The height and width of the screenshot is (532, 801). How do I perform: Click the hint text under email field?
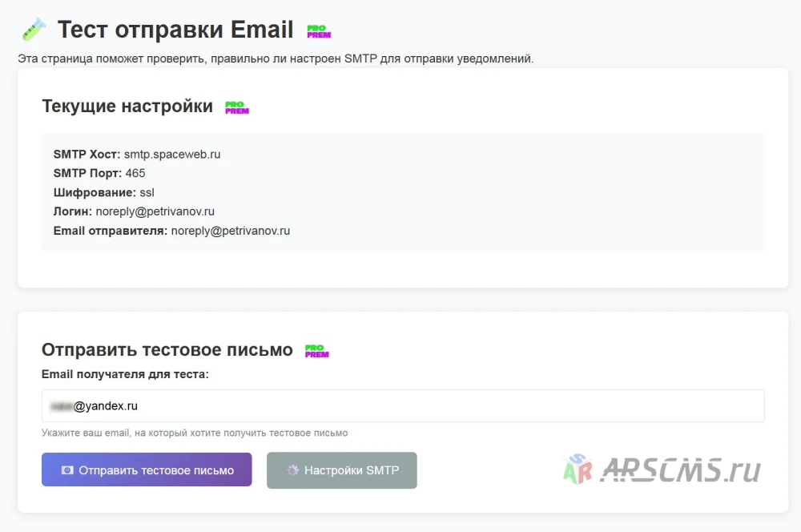[195, 433]
